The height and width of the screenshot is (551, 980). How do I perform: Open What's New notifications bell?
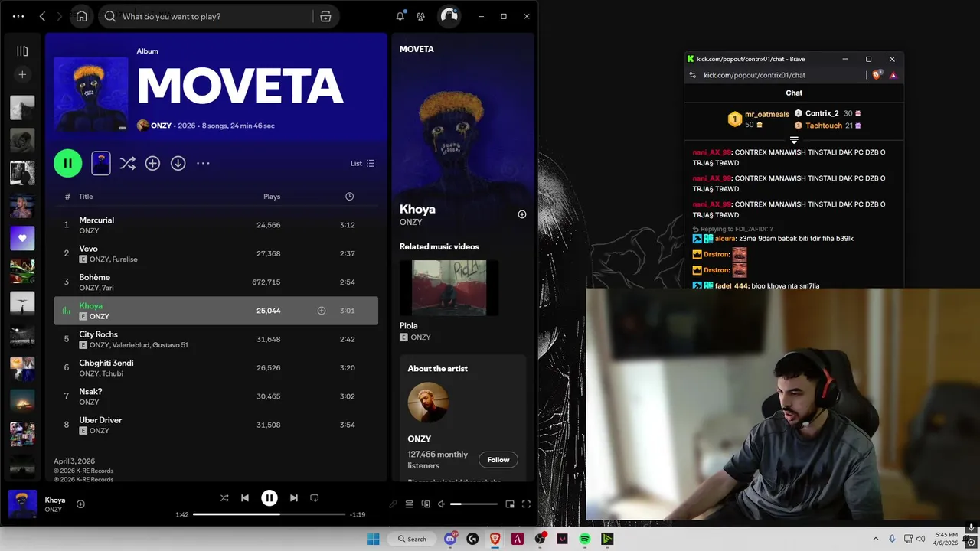(x=400, y=16)
